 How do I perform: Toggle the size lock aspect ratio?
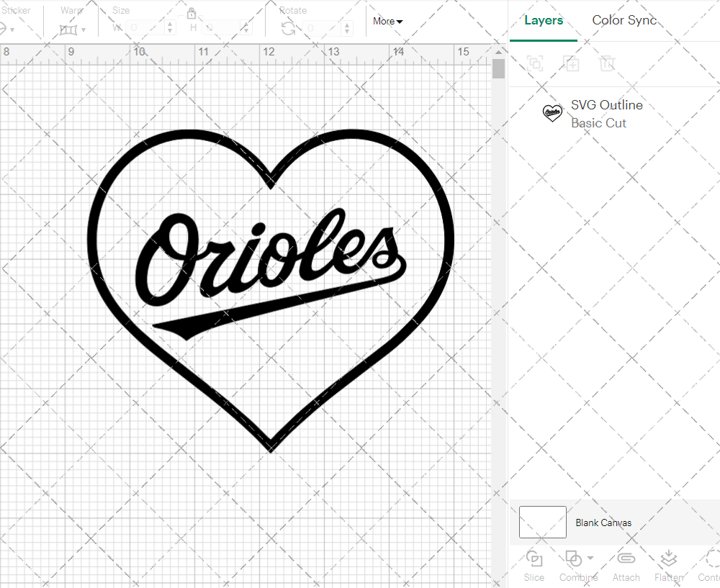(192, 14)
